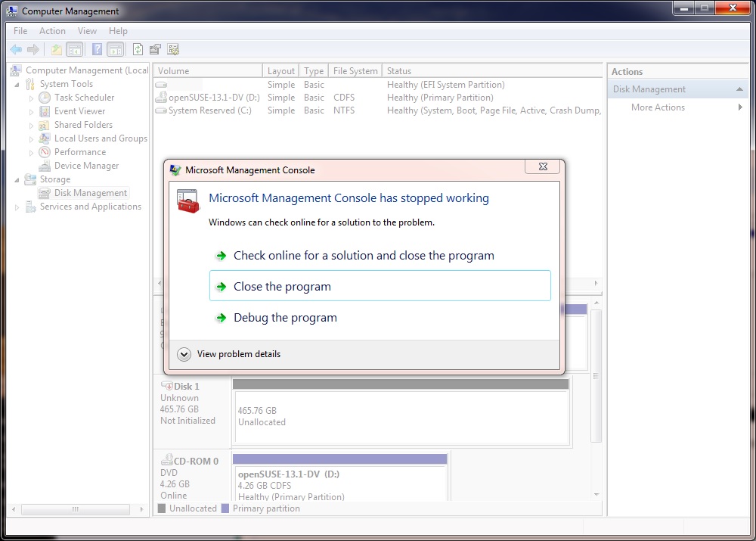The height and width of the screenshot is (541, 756).
Task: Click the disk view vertical scrollbar thumb
Action: tap(596, 376)
